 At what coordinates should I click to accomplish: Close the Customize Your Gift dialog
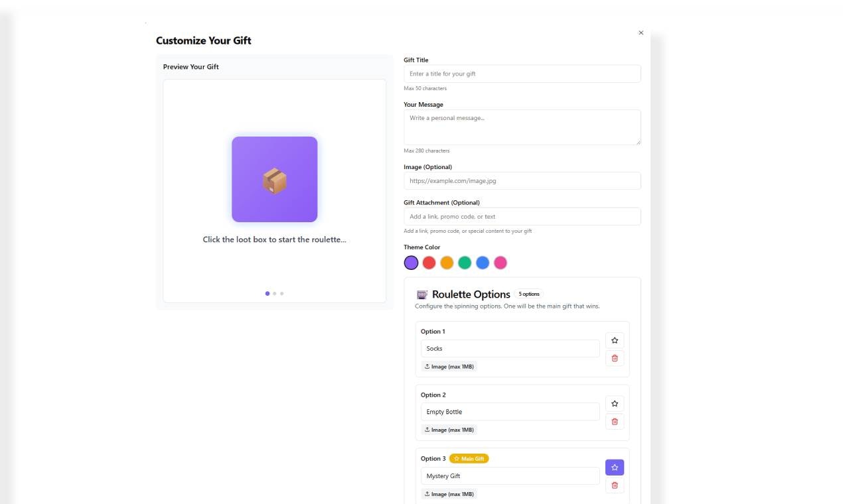(x=641, y=32)
